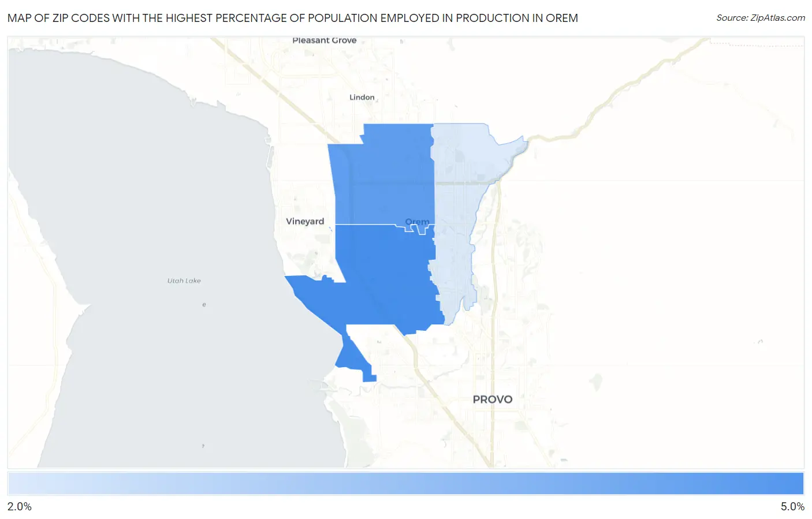Click the PROVO city label

[x=493, y=399]
